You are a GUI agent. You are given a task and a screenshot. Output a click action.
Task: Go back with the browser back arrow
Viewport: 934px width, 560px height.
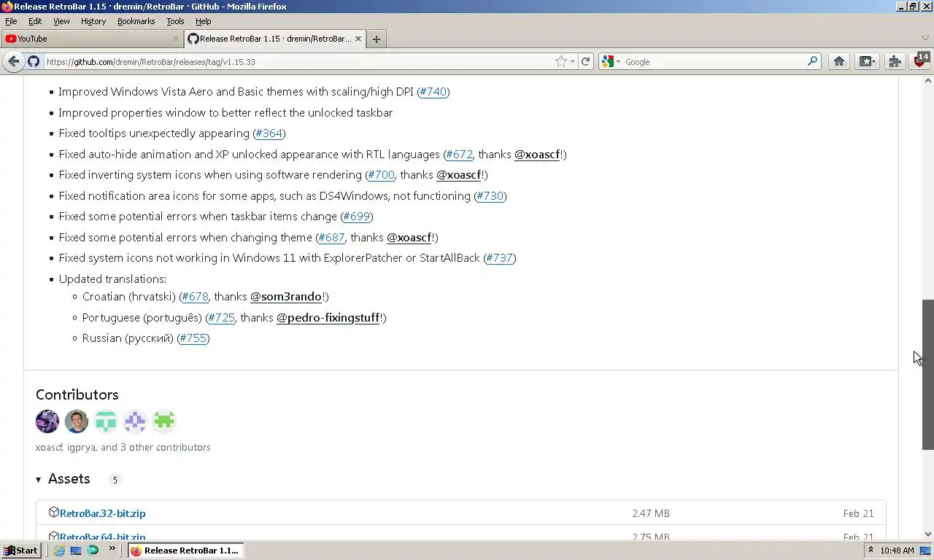[x=13, y=62]
